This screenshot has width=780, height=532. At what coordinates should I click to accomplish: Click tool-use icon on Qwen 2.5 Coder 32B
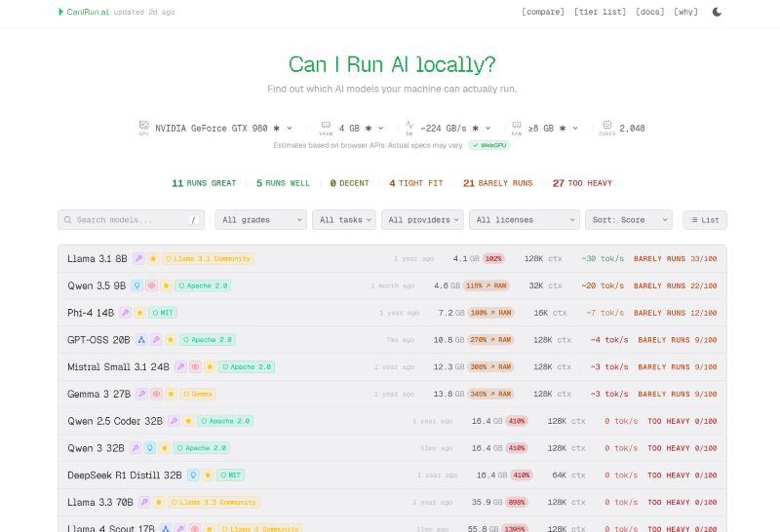[174, 421]
